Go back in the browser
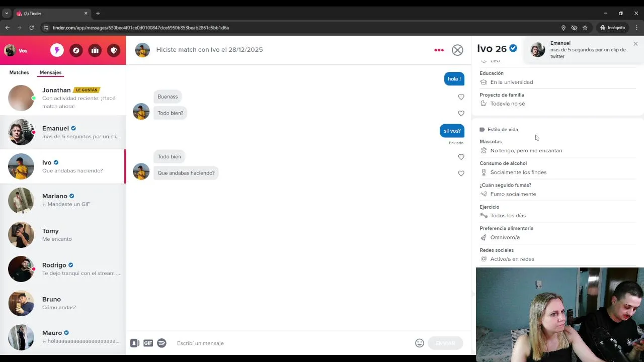The width and height of the screenshot is (644, 362). coord(7,28)
